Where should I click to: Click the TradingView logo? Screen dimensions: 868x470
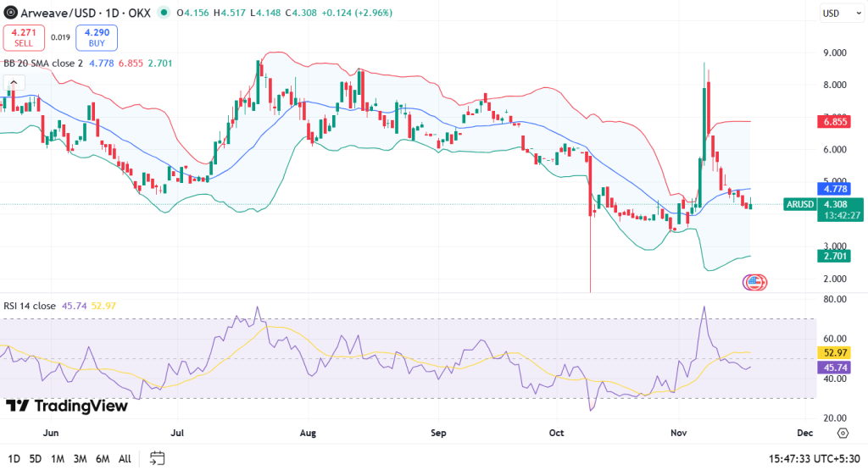67,406
